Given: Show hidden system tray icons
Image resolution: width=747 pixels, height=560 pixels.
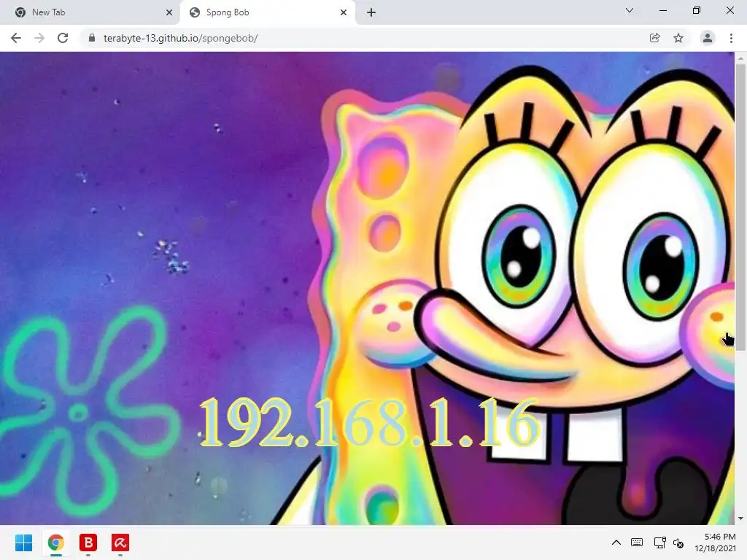Looking at the screenshot, I should [x=616, y=542].
